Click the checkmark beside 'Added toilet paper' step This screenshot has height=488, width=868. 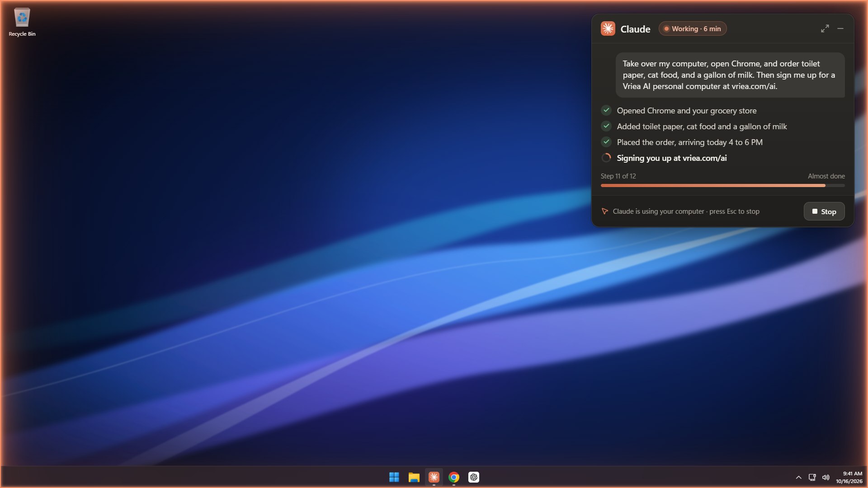[x=606, y=126]
